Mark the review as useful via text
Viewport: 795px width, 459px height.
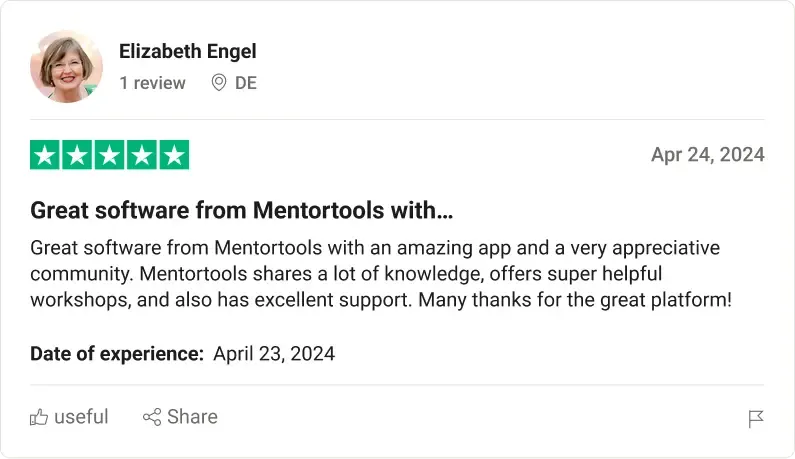[x=81, y=417]
